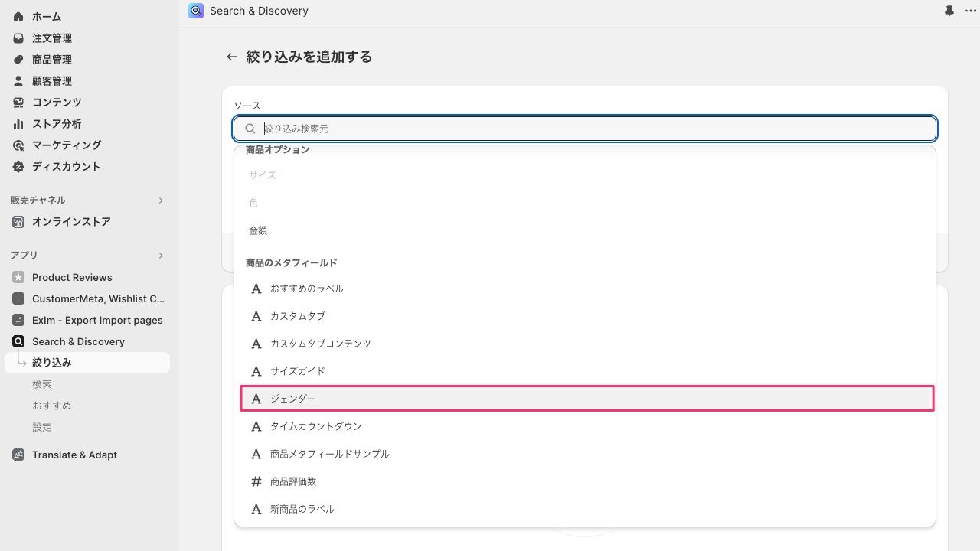Click the ディスカウント badge icon
The height and width of the screenshot is (551, 980).
[x=18, y=167]
